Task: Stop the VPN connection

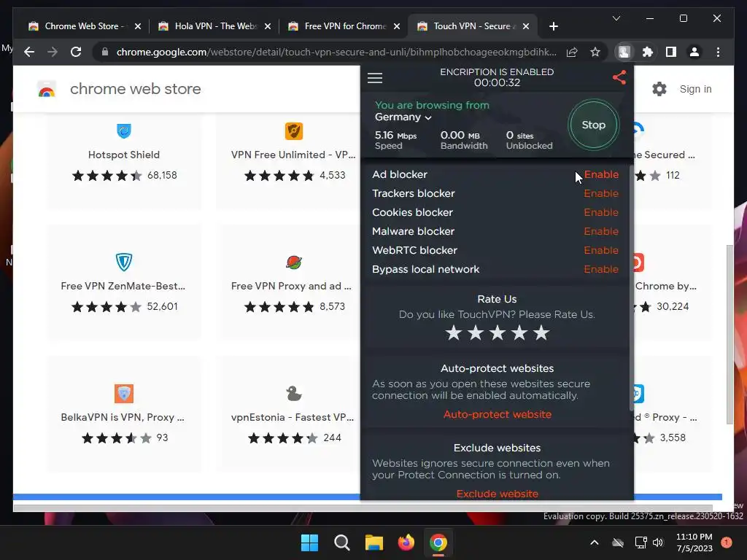Action: coord(593,125)
